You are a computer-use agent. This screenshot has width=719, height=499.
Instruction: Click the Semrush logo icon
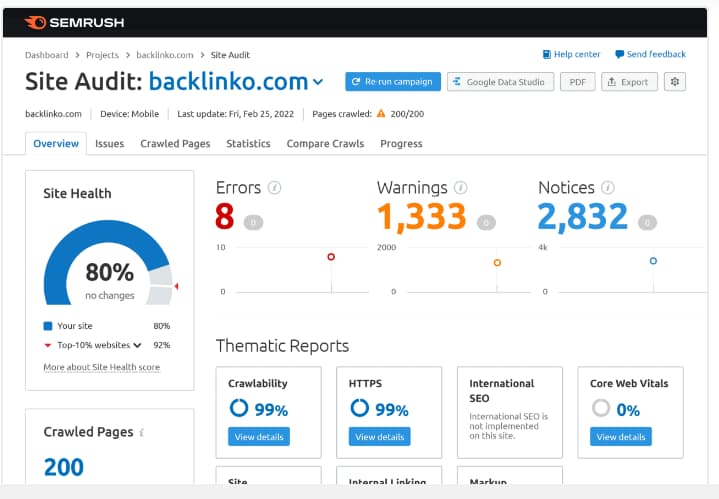pos(35,21)
